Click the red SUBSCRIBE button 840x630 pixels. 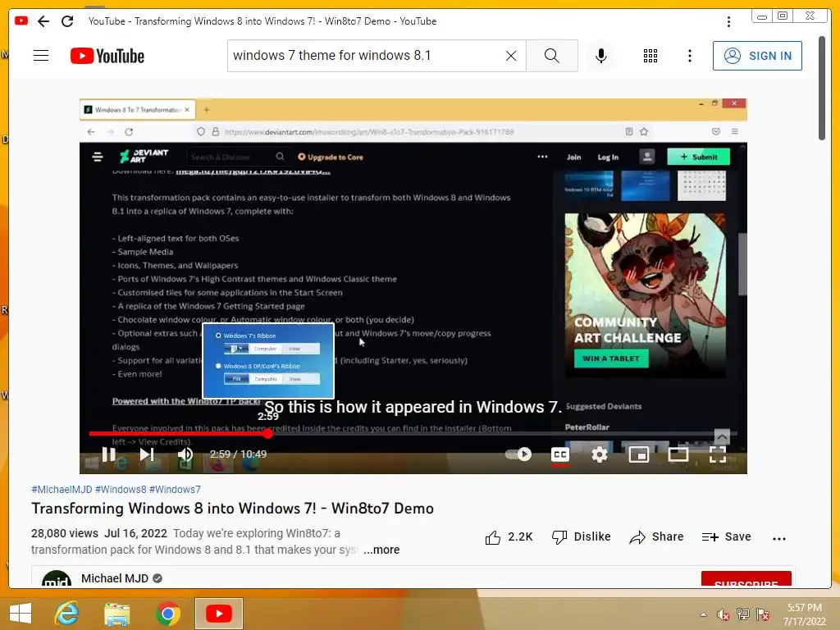[x=746, y=580]
